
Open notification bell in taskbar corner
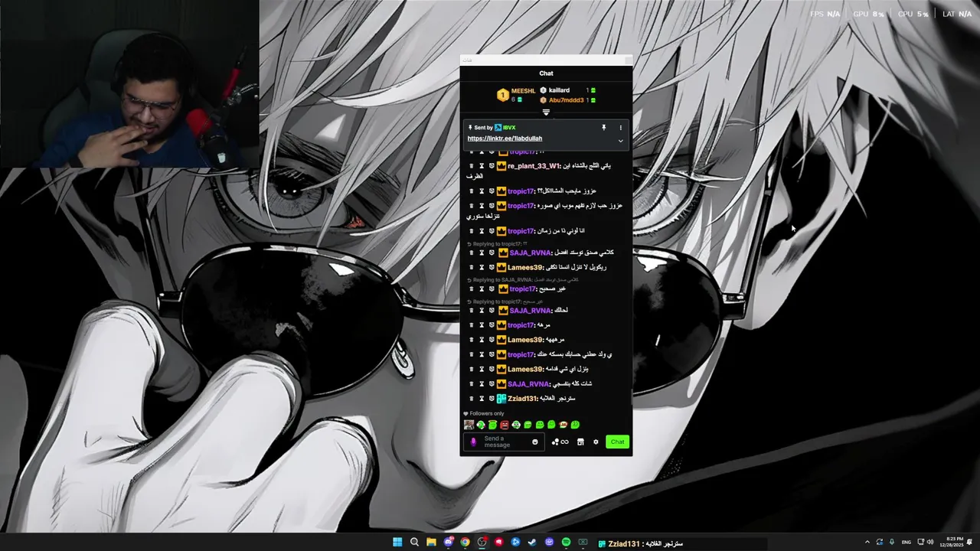pos(970,543)
